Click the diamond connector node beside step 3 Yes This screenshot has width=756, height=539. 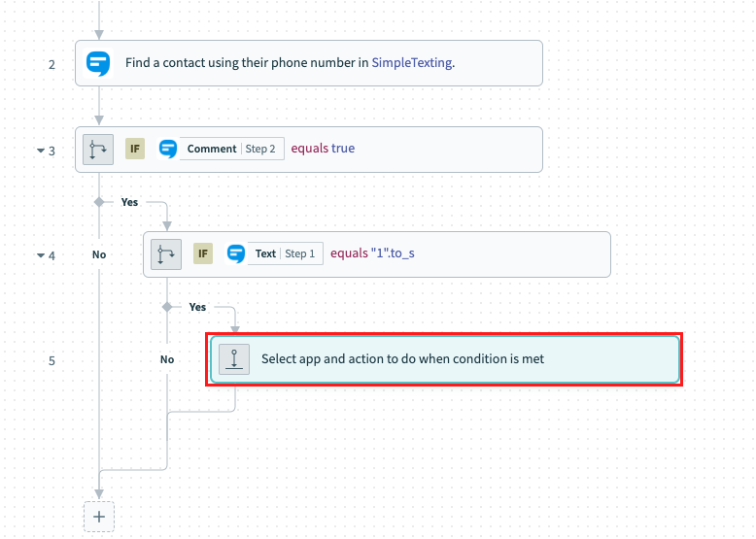[x=99, y=202]
